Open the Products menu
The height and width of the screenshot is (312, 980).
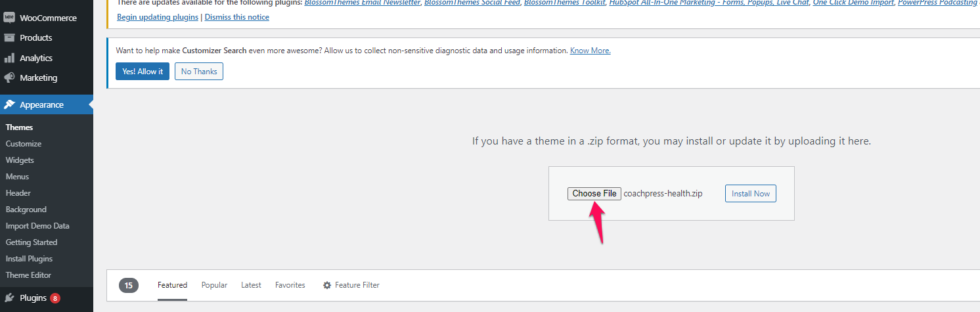[x=47, y=37]
